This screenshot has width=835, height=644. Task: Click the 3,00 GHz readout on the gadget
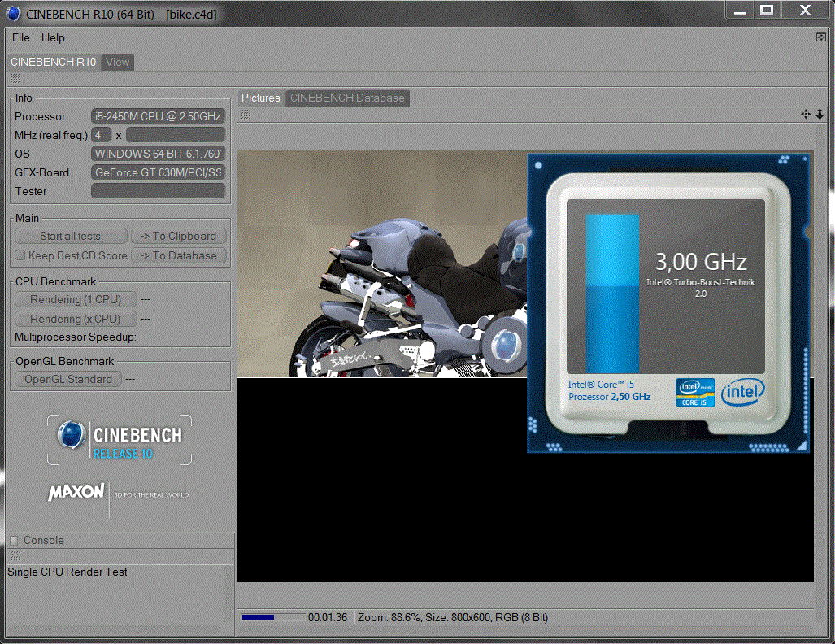[x=701, y=262]
